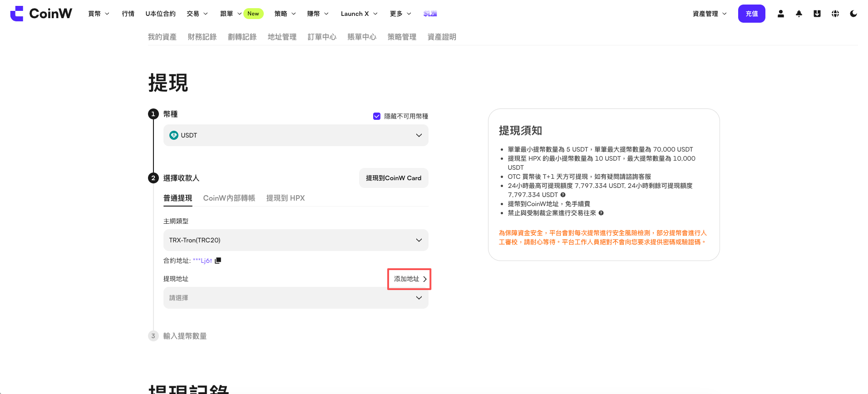Expand the 策略 menu
The width and height of the screenshot is (868, 394).
[285, 14]
